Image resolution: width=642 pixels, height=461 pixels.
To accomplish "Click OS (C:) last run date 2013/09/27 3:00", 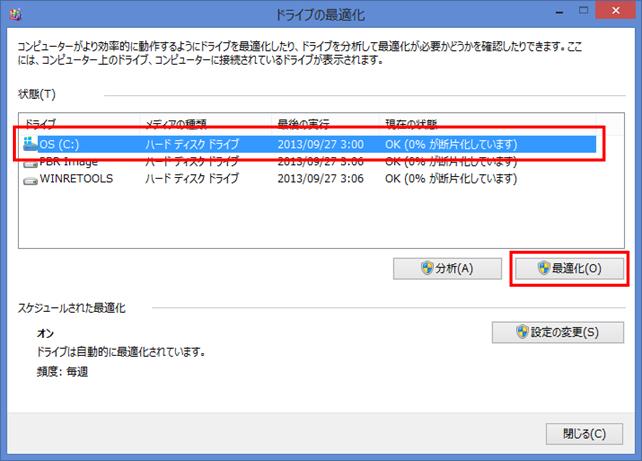I will point(320,144).
